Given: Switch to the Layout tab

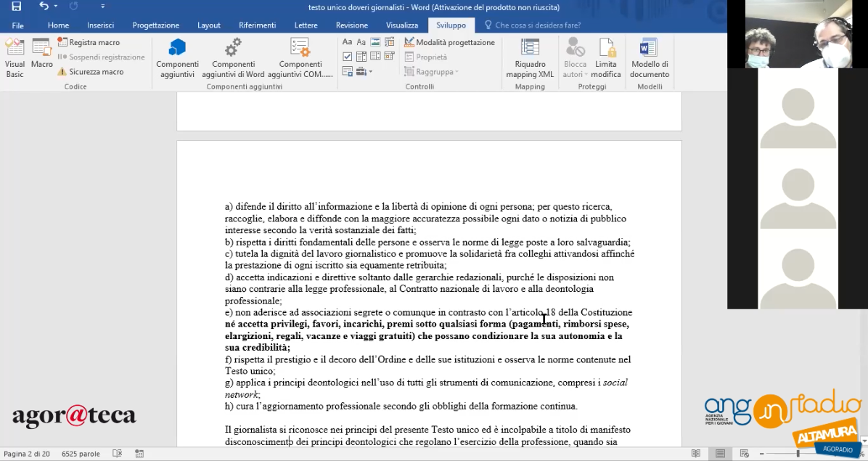Looking at the screenshot, I should 209,25.
